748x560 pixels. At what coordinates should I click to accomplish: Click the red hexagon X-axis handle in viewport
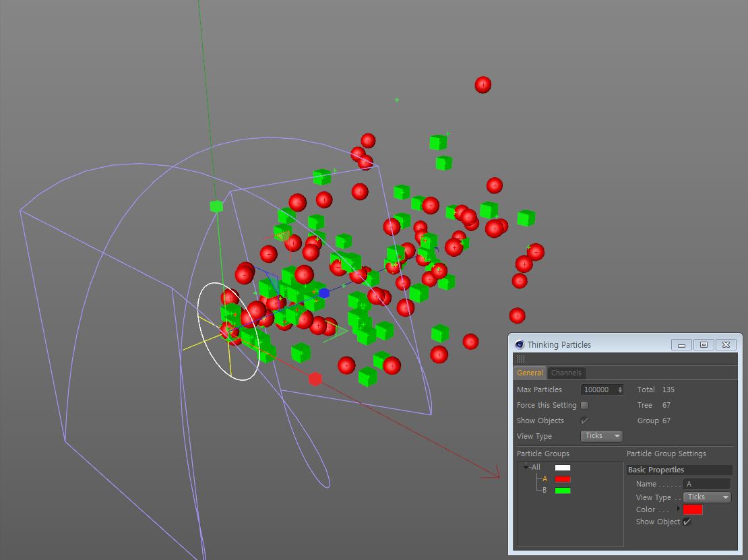[x=315, y=379]
